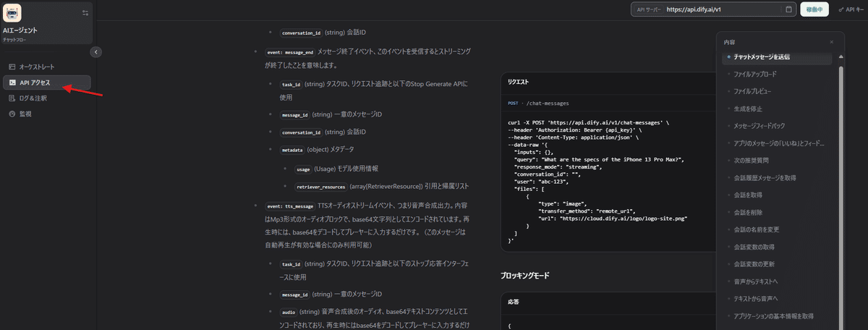Click the 監視 gauge icon in the sidebar
The image size is (868, 330).
(12, 114)
